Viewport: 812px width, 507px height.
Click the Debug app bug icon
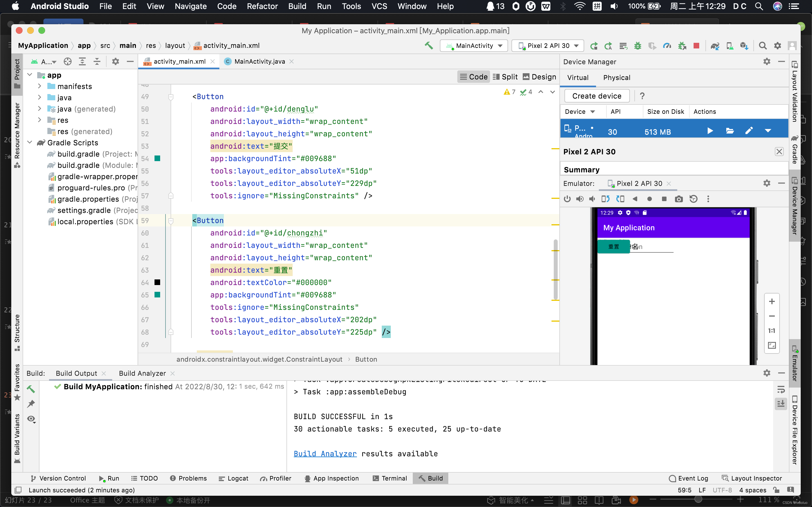click(x=637, y=46)
